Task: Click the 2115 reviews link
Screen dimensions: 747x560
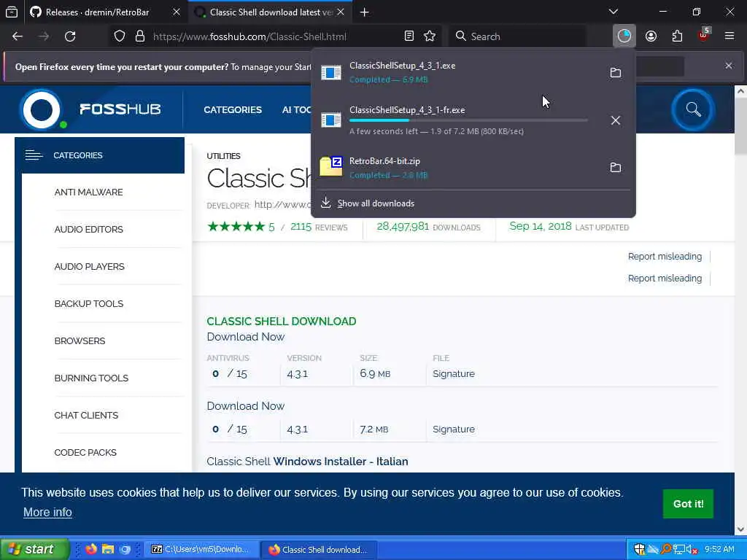Action: click(319, 227)
